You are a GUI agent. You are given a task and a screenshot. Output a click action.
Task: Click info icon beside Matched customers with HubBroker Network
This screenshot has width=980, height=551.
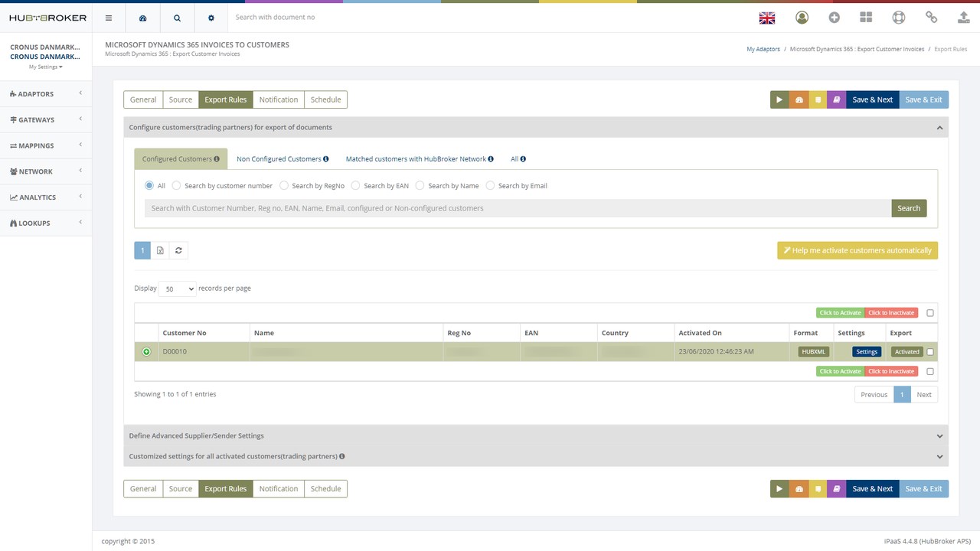[491, 159]
